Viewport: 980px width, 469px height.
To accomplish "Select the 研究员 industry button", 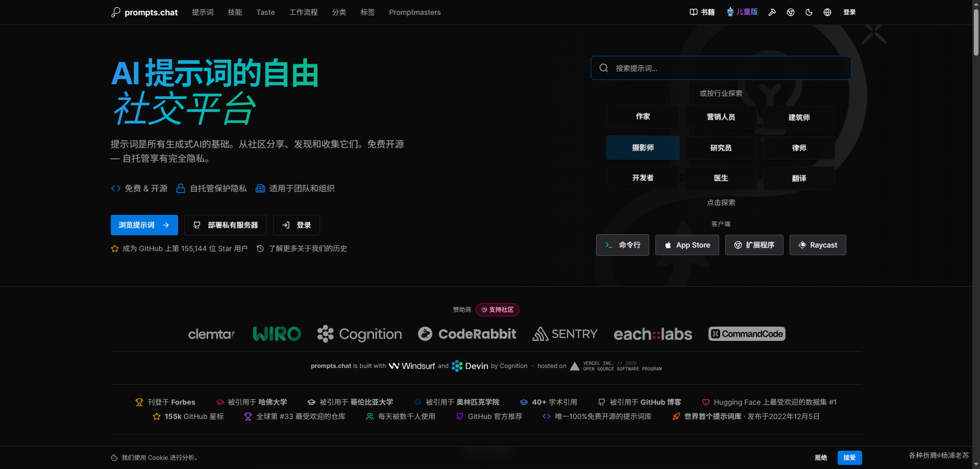I will coord(721,147).
